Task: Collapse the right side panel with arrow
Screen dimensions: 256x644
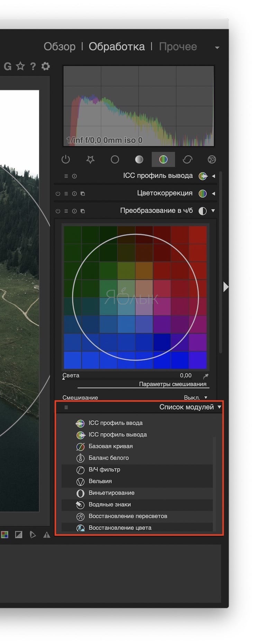Action: coord(226,287)
